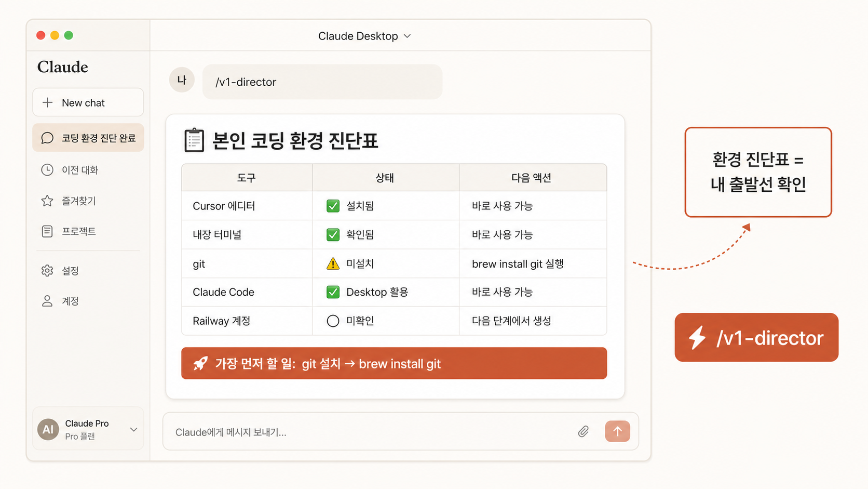Click the AI avatar in the account panel
Viewport: 868px width, 489px height.
48,429
